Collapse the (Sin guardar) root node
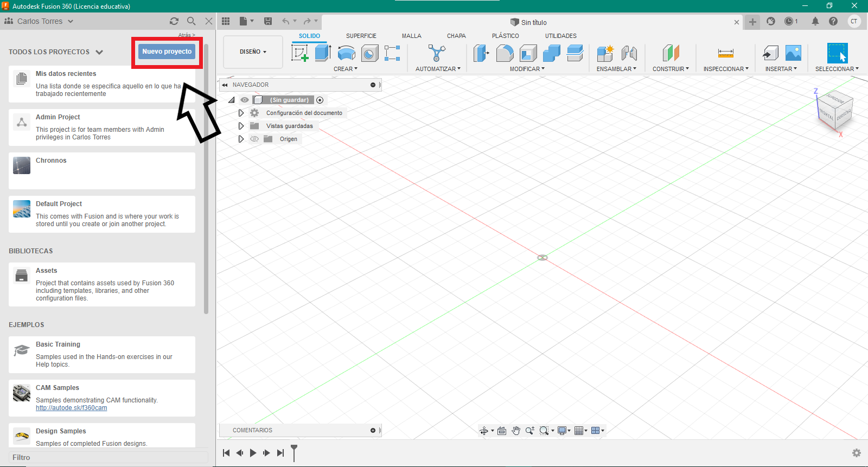This screenshot has height=467, width=868. pyautogui.click(x=232, y=100)
